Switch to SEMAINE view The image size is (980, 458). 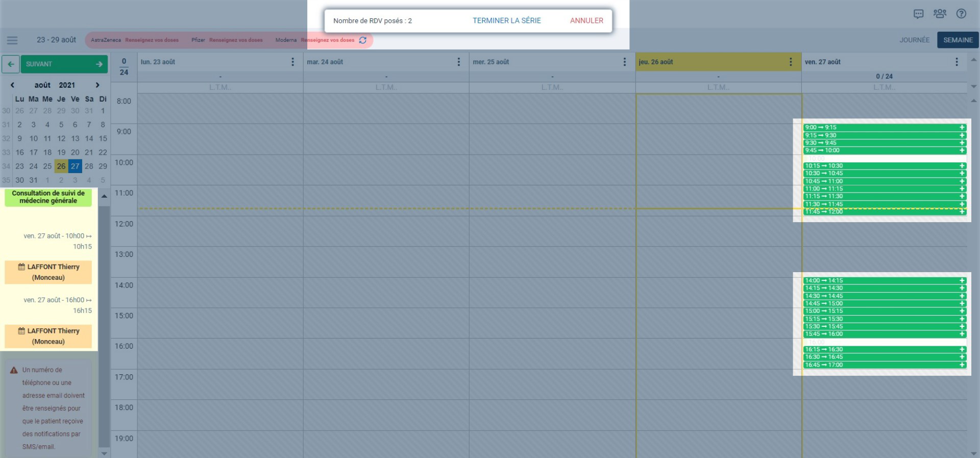tap(958, 40)
